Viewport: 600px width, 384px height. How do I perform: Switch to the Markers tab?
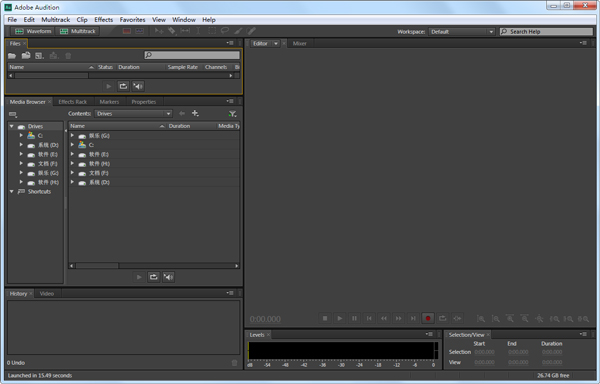coord(109,102)
